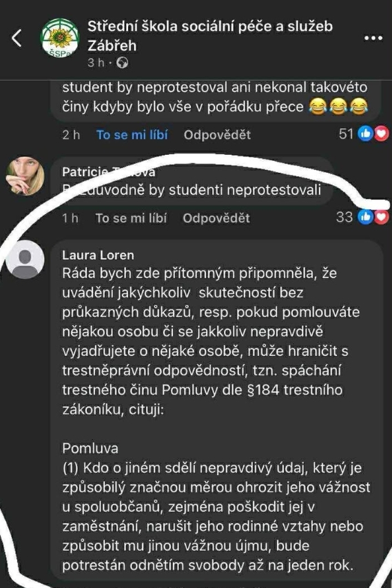The image size is (392, 588).
Task: Like Patricie's comment via "To se mi líbí"
Action: (x=131, y=218)
